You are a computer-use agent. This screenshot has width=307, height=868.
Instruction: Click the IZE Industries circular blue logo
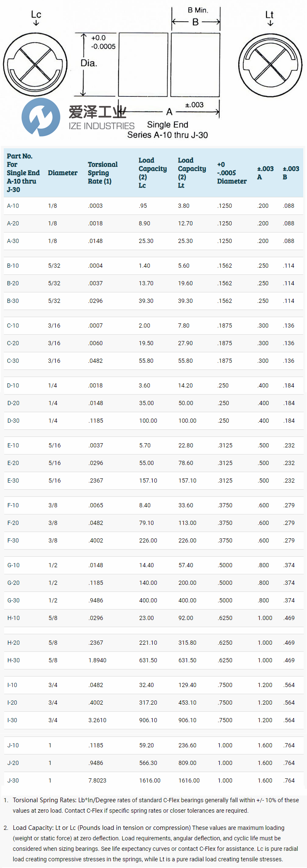coord(41,117)
